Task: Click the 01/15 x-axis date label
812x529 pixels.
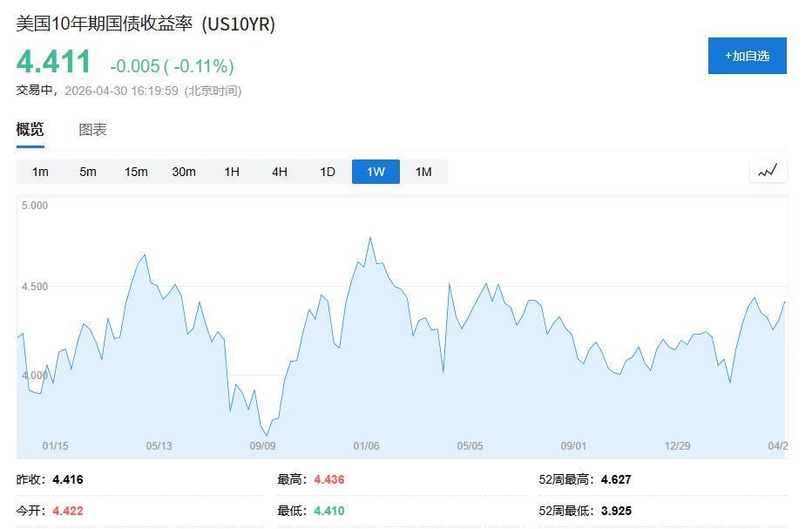Action: pyautogui.click(x=56, y=445)
